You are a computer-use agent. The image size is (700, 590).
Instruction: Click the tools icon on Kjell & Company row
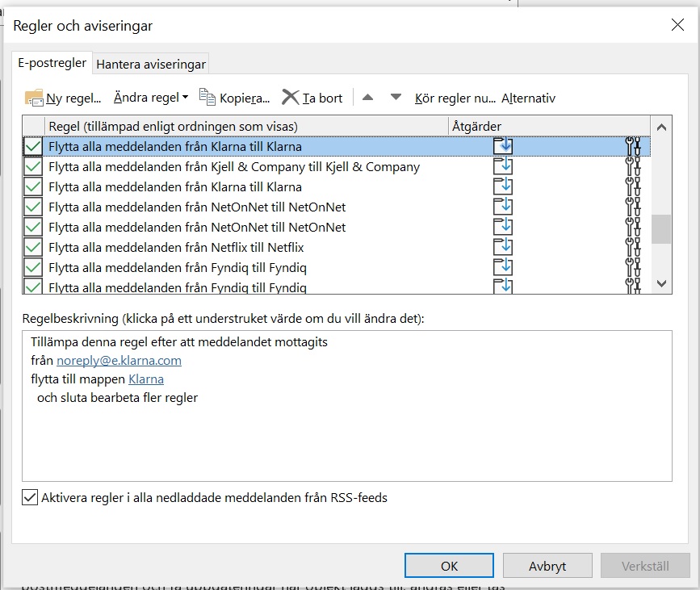click(633, 167)
